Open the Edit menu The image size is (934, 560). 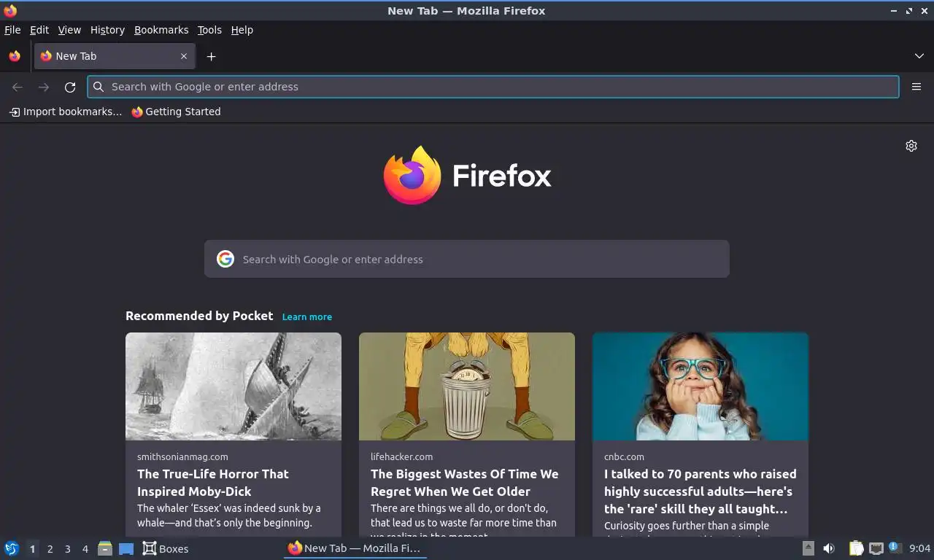(x=39, y=30)
